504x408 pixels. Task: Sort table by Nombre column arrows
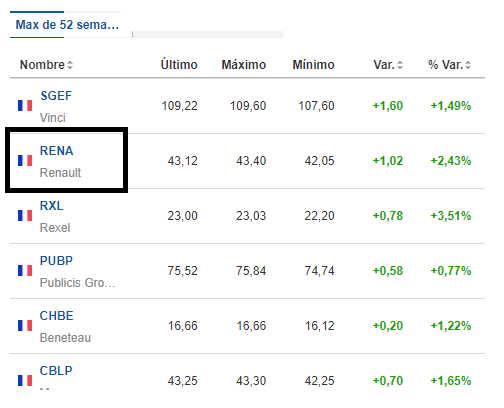tap(70, 65)
